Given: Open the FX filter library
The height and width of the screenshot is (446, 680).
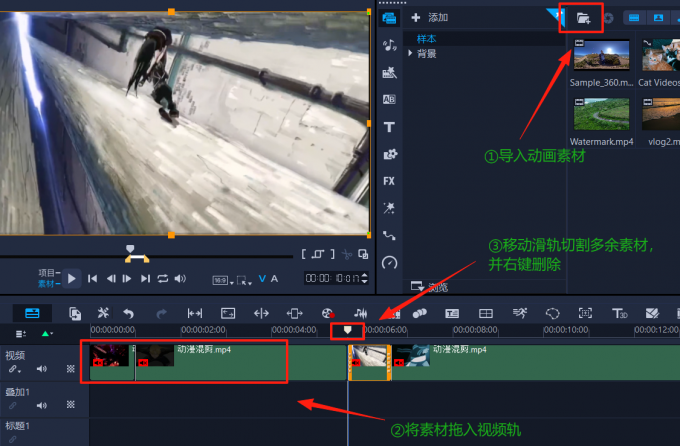Looking at the screenshot, I should (x=389, y=181).
